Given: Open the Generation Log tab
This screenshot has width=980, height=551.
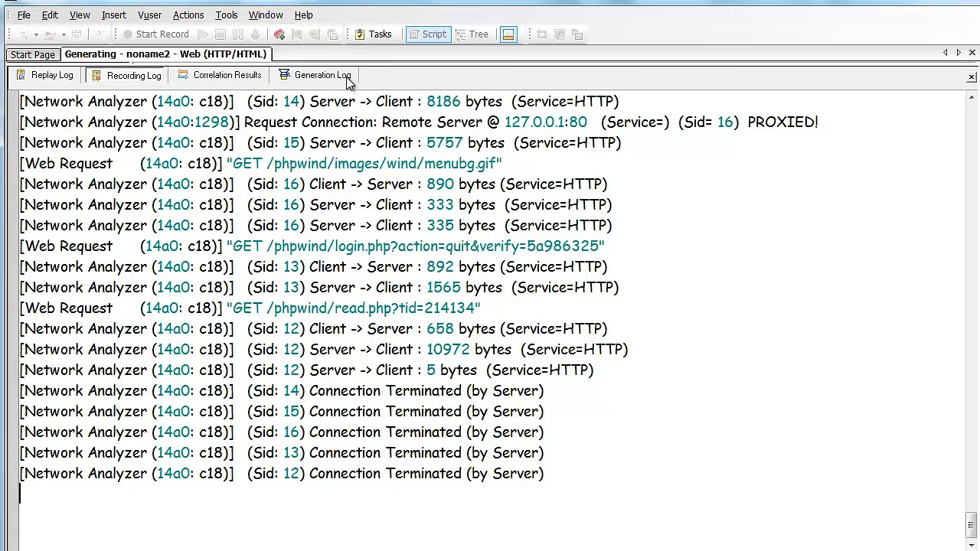Looking at the screenshot, I should coord(315,75).
